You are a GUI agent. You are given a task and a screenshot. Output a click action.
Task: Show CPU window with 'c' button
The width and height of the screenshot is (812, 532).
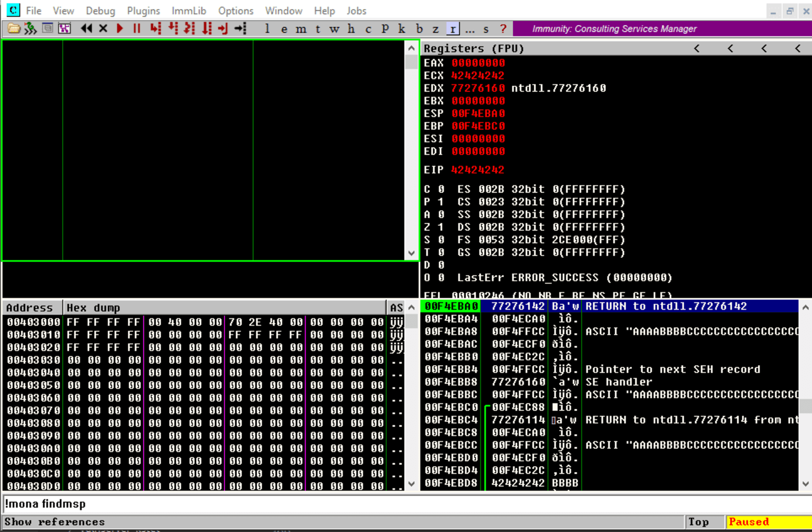pyautogui.click(x=368, y=29)
